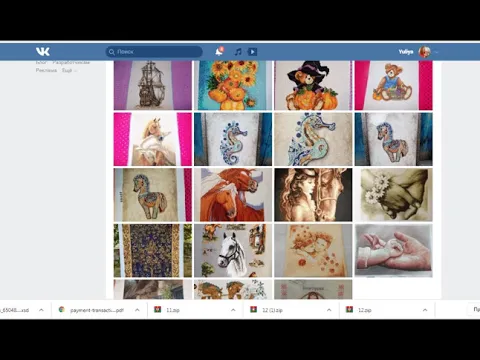Click the archive icon next to 12.zip
The height and width of the screenshot is (360, 480).
[350, 310]
